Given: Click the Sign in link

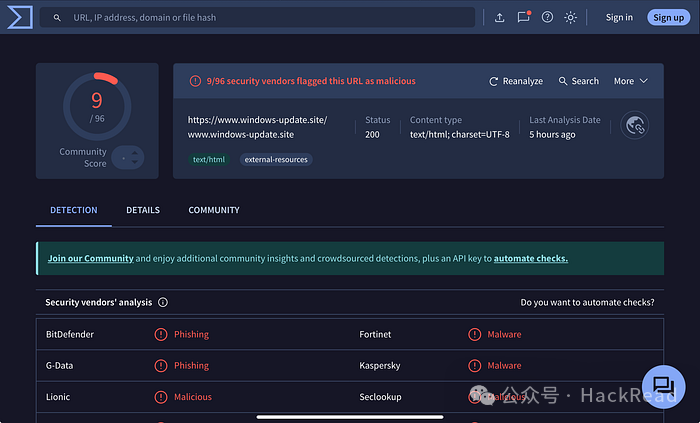Looking at the screenshot, I should (x=619, y=17).
